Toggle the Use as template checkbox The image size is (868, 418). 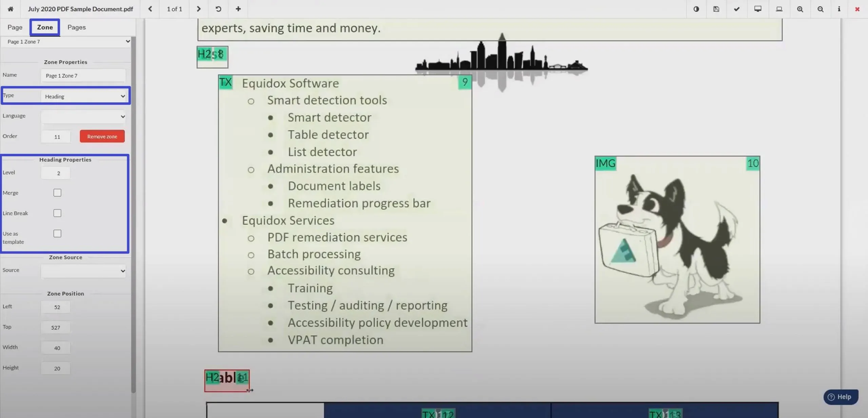(57, 233)
